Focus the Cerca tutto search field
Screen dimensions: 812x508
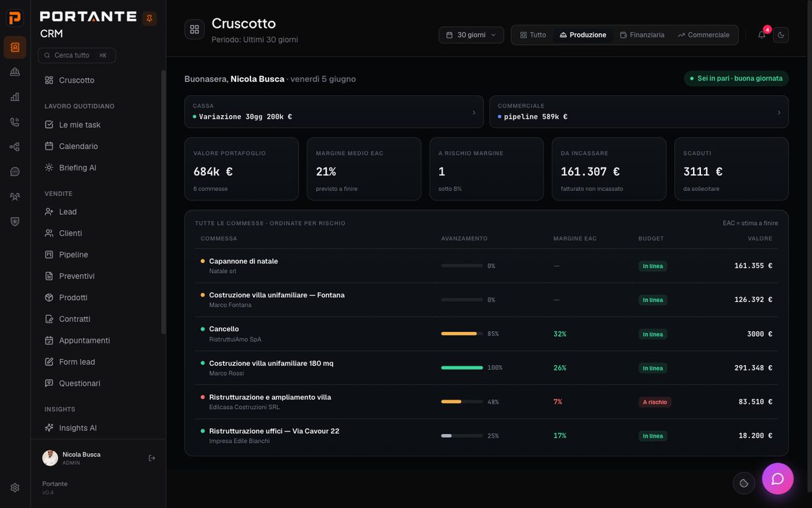click(76, 55)
